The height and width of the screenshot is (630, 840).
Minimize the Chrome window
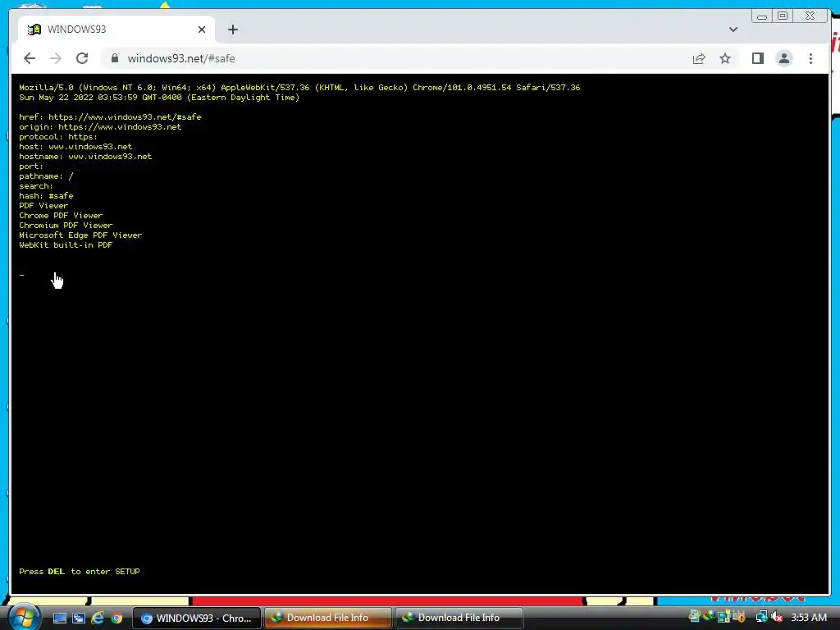(x=761, y=16)
